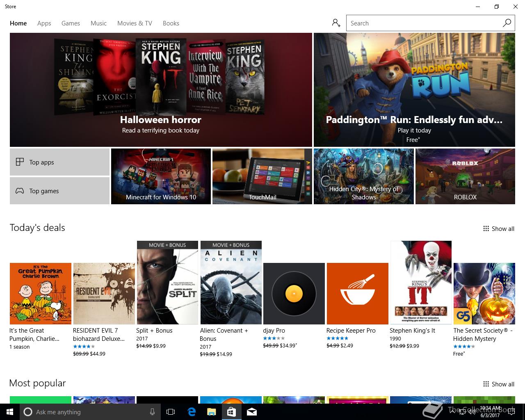This screenshot has height=420, width=525.
Task: Open the Music tab
Action: pyautogui.click(x=98, y=23)
